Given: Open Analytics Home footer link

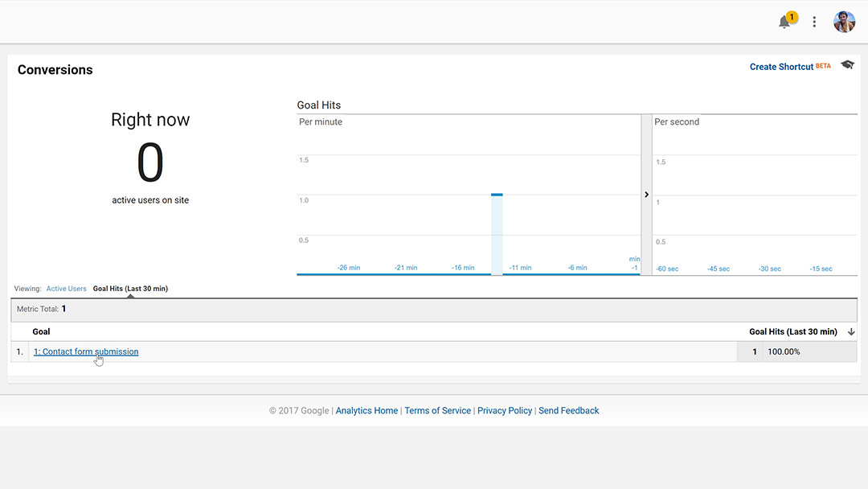Looking at the screenshot, I should coord(366,410).
